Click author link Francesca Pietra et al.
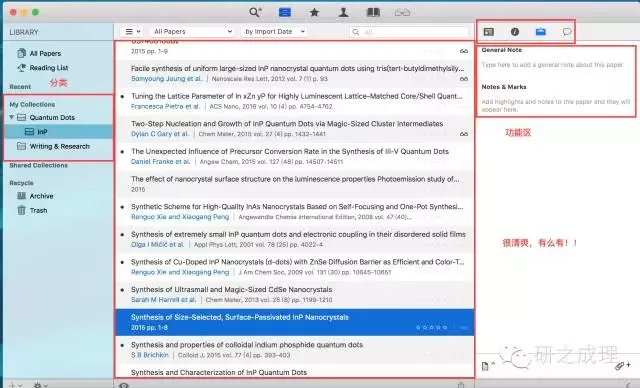The height and width of the screenshot is (388, 640). coord(165,106)
